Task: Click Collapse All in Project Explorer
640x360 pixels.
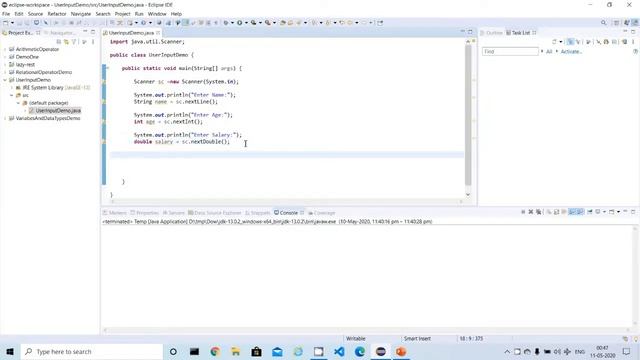Action: 59,42
